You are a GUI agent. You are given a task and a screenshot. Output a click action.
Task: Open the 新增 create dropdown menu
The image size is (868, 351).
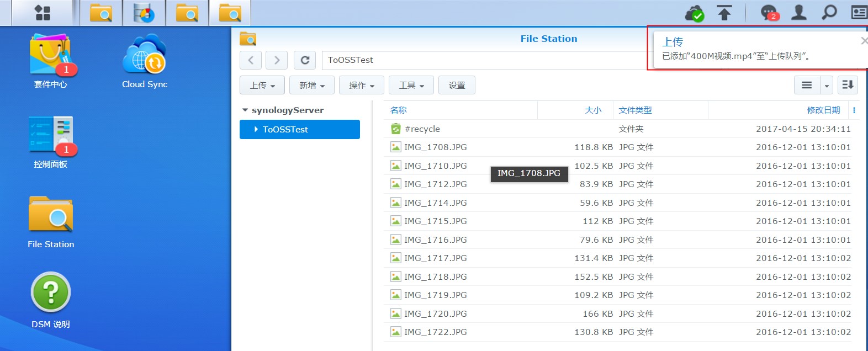(312, 85)
